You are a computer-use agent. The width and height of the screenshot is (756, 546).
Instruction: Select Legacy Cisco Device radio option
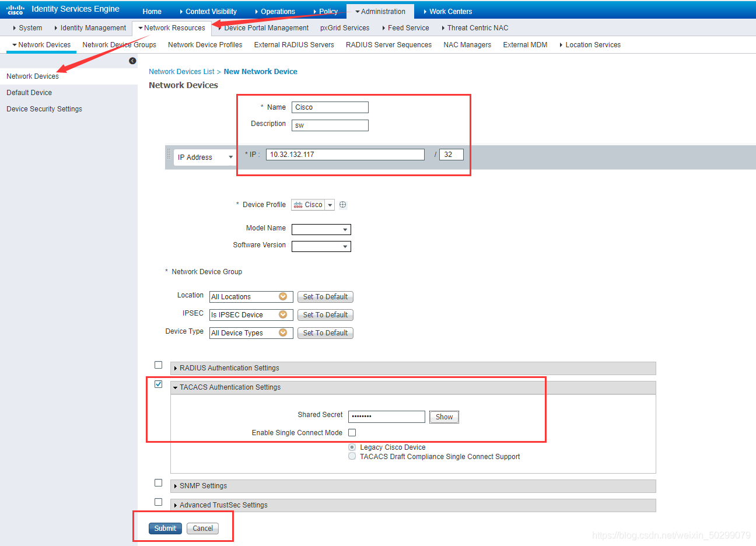pos(352,447)
